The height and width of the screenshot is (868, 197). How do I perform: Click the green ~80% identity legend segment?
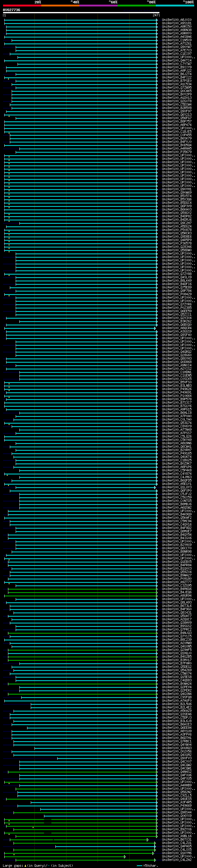click(x=137, y=6)
